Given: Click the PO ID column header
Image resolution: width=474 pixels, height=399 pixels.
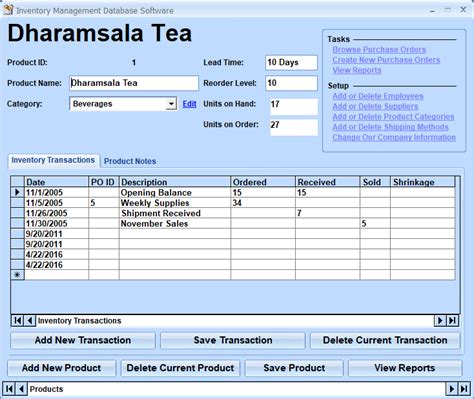Looking at the screenshot, I should [104, 182].
